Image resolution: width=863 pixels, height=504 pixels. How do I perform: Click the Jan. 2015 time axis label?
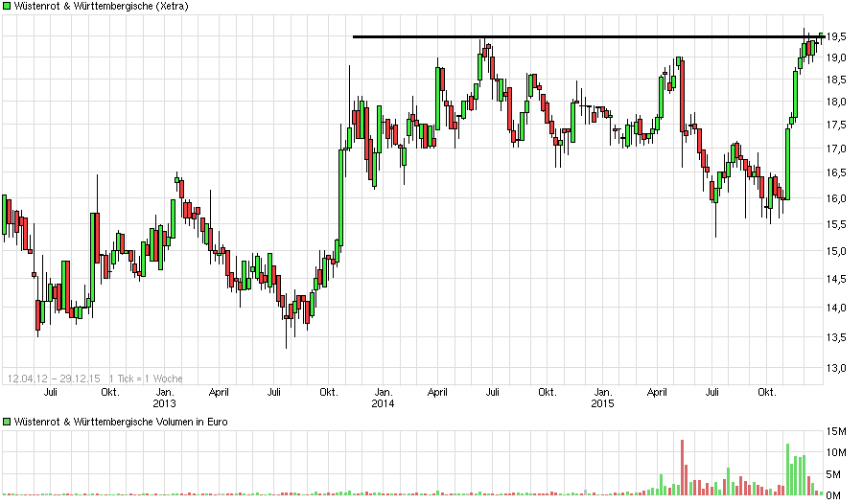pos(601,398)
